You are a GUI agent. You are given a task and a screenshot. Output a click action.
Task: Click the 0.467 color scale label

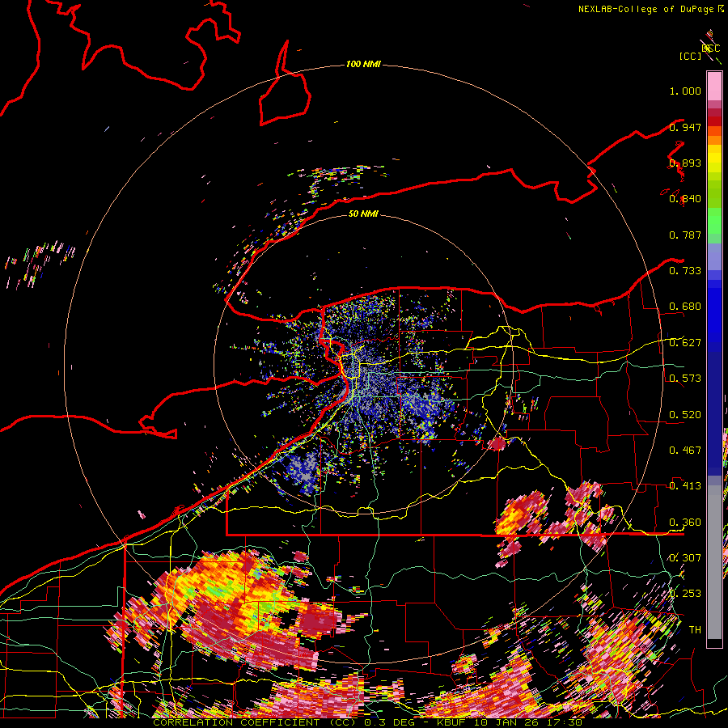(x=685, y=451)
